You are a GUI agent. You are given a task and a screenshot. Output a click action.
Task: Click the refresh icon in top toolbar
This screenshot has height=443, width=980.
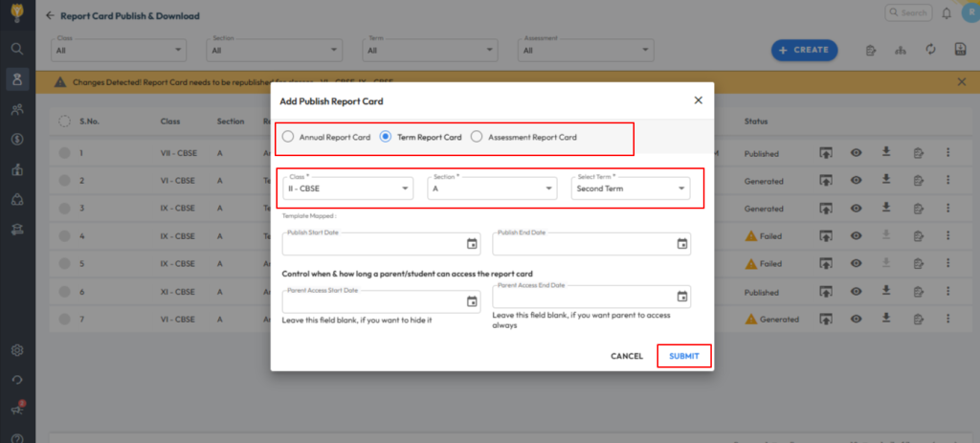tap(929, 50)
